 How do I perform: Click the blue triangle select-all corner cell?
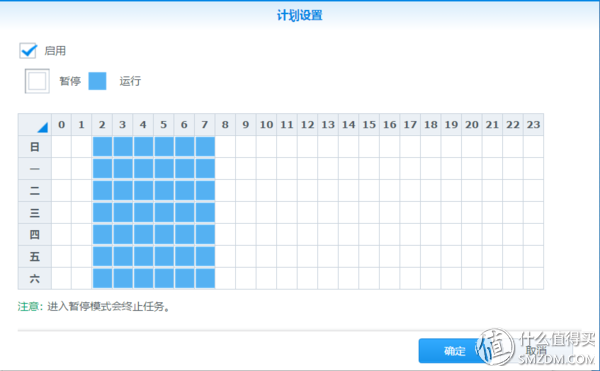tap(35, 125)
